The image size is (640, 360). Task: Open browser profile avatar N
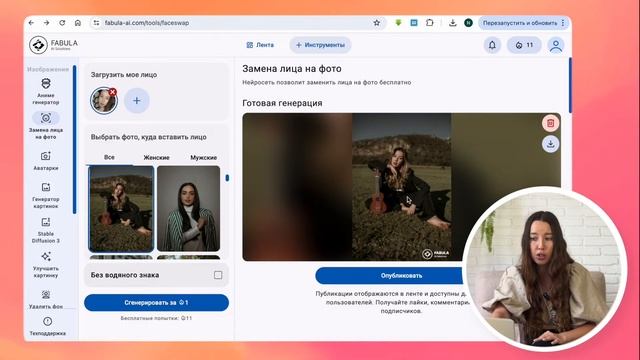(x=468, y=23)
